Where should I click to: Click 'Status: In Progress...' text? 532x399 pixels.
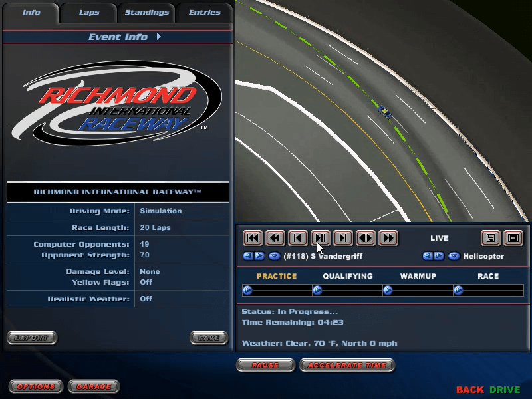tap(290, 311)
